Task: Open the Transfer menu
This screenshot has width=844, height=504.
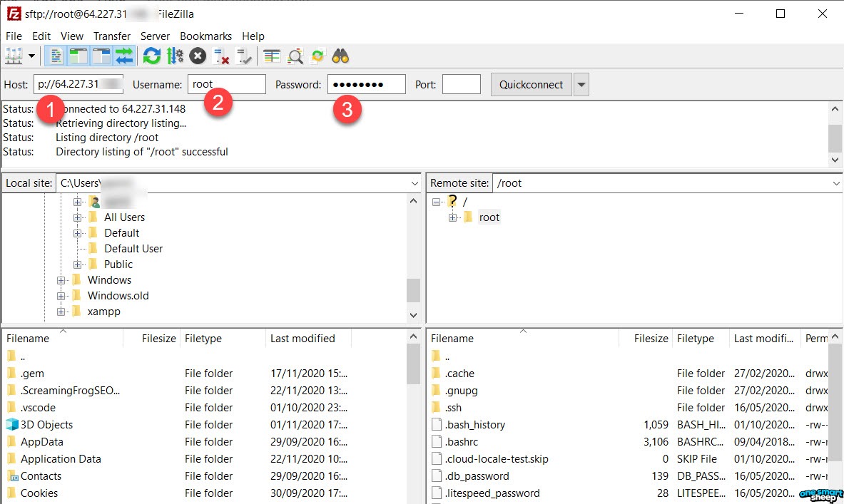Action: pyautogui.click(x=112, y=36)
